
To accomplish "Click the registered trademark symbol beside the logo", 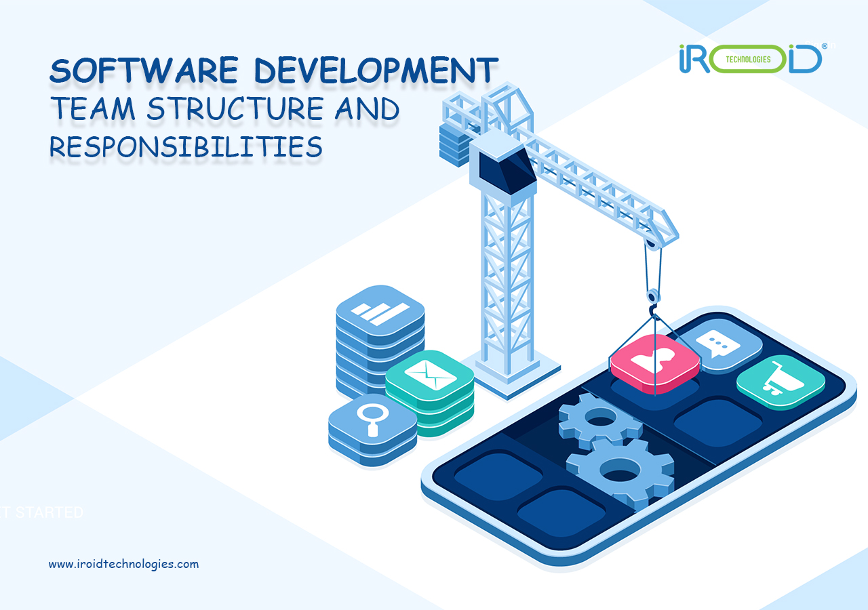I will 825,45.
